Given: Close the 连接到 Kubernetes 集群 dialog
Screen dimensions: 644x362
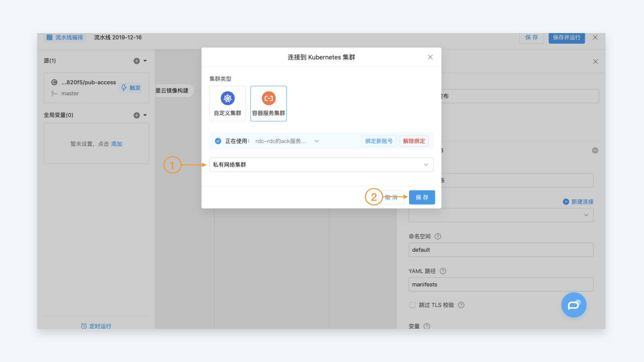Looking at the screenshot, I should coord(430,57).
